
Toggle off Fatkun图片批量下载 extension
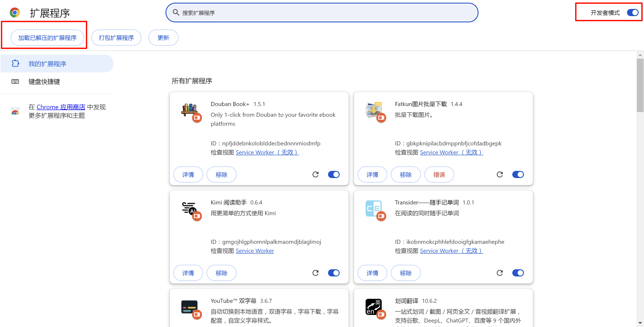[x=518, y=174]
